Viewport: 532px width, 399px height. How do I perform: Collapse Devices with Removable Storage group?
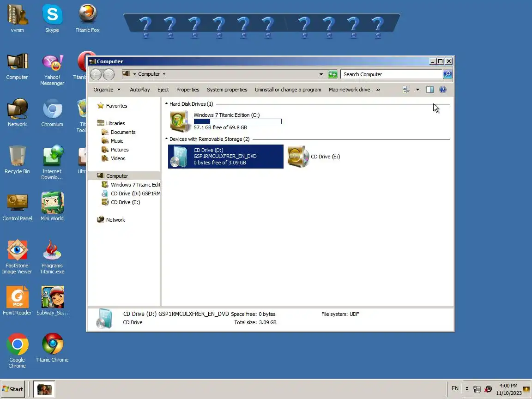tap(167, 139)
